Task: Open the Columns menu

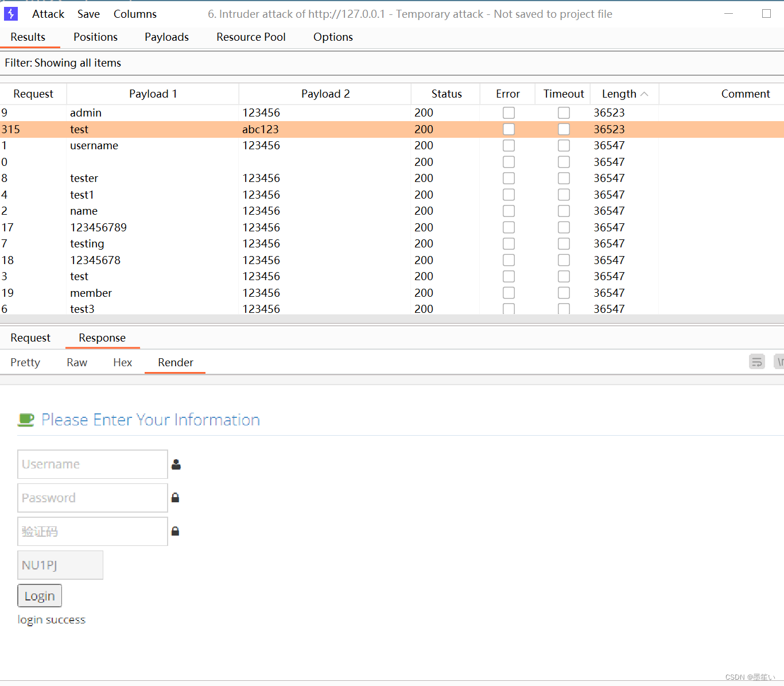Action: coord(135,14)
